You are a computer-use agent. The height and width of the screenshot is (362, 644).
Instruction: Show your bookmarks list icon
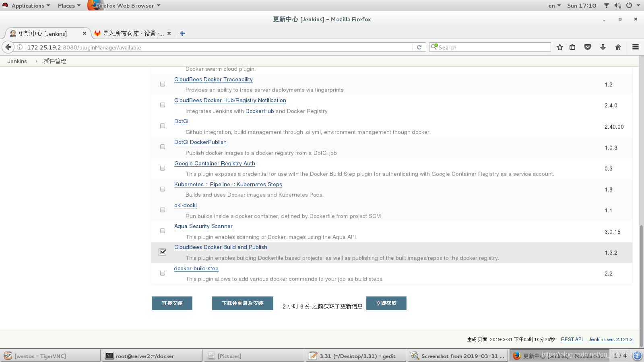572,47
